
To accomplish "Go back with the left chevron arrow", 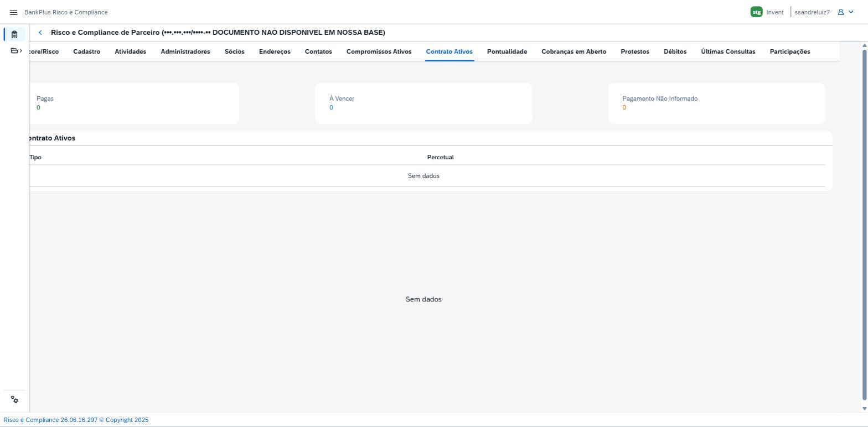I will pos(40,33).
